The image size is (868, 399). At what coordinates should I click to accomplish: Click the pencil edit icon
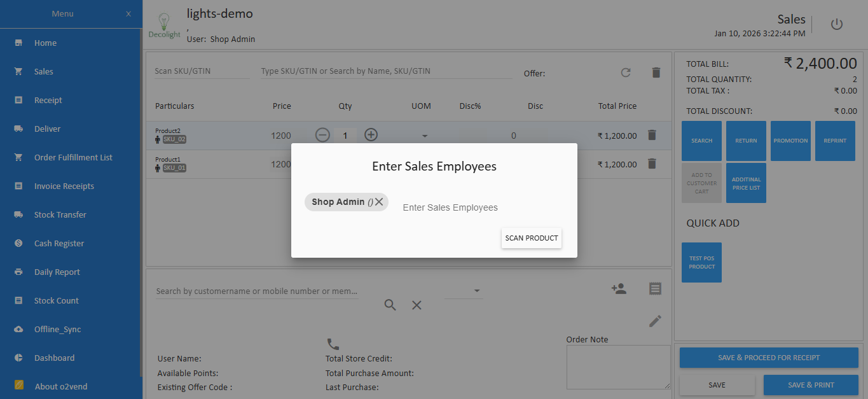click(x=655, y=321)
